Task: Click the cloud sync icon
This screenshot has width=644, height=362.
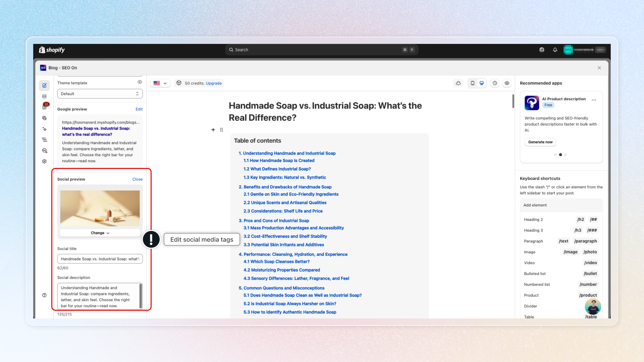Action: (x=458, y=83)
